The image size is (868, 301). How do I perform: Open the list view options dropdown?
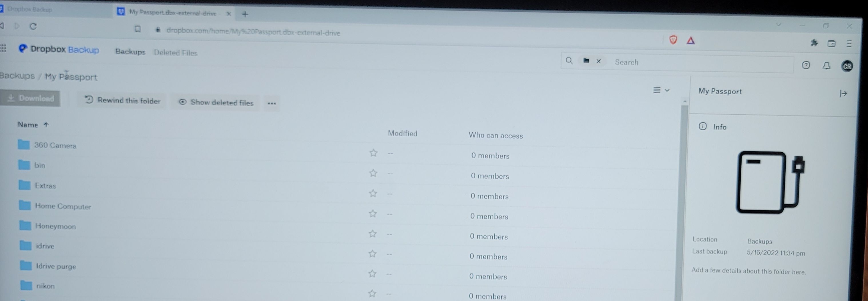coord(661,90)
